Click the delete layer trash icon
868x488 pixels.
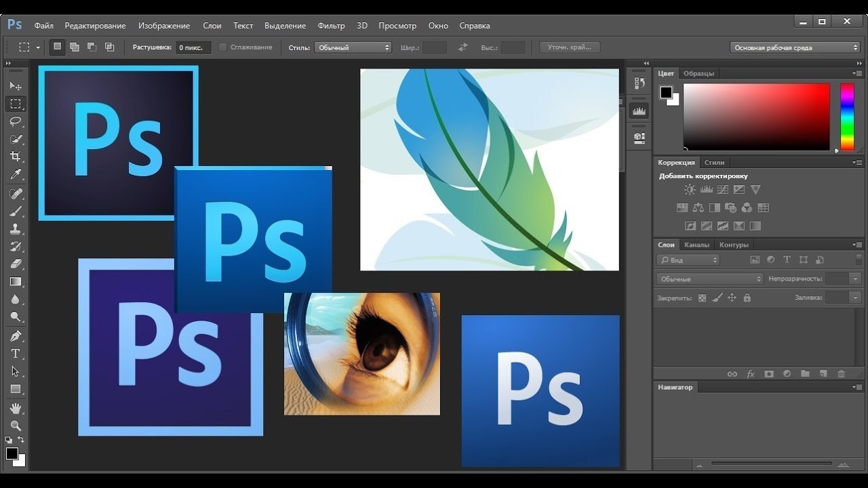842,373
